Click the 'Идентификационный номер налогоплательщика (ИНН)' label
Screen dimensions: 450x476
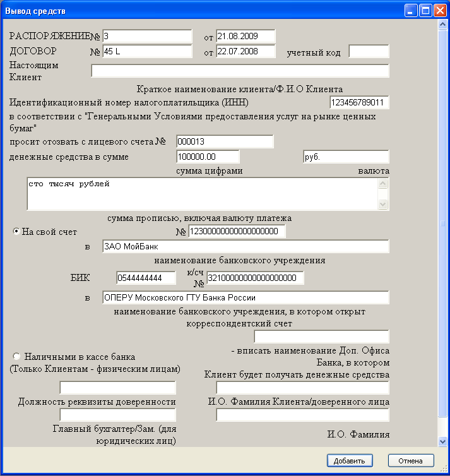tap(129, 103)
